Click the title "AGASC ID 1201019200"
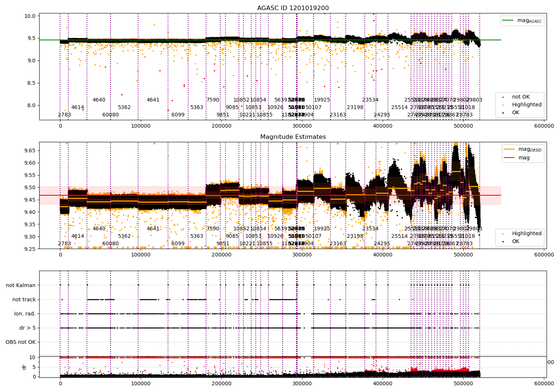 [x=293, y=8]
